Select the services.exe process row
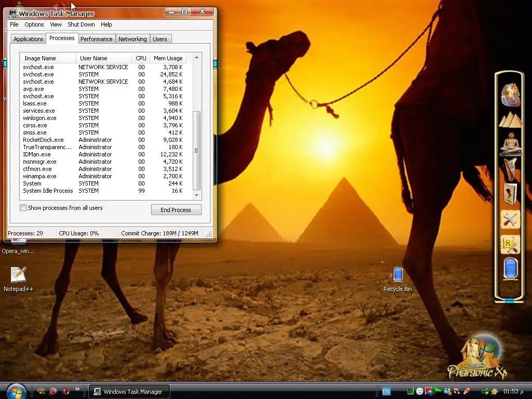 [103, 111]
